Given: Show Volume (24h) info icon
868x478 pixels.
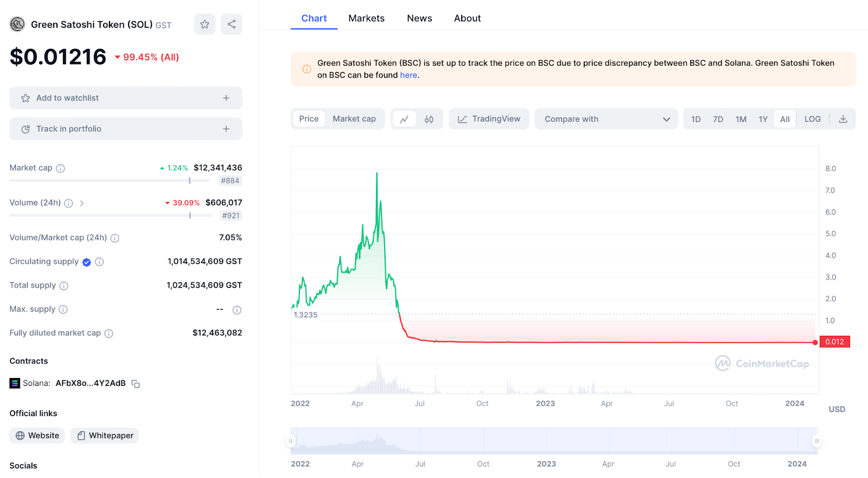Looking at the screenshot, I should tap(68, 203).
